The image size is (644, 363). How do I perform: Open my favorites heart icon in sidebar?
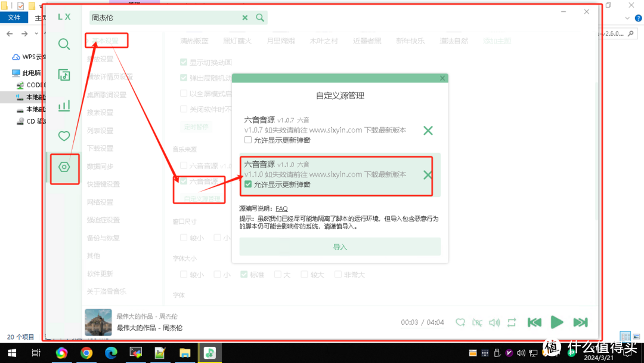click(64, 136)
